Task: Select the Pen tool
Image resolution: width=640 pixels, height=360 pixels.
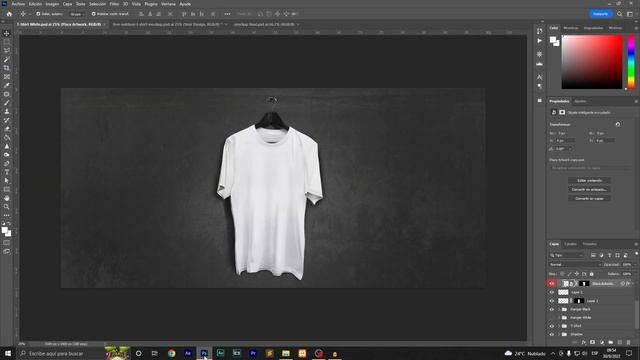Action: [7, 164]
